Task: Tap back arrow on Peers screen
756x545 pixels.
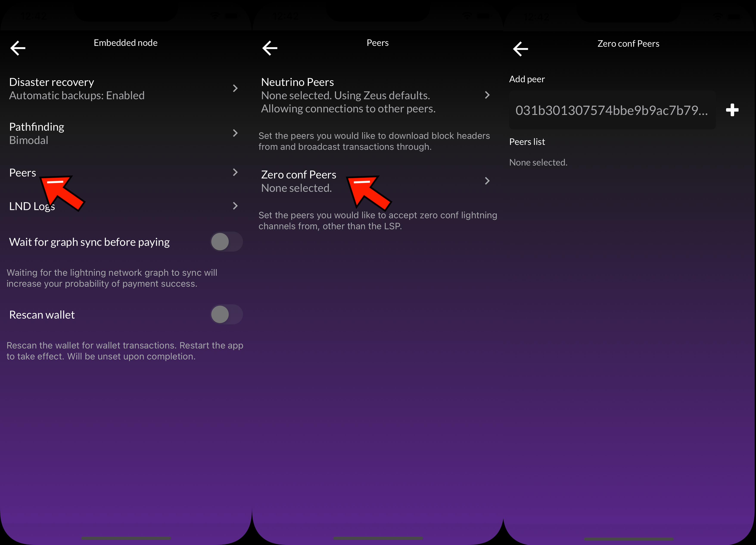Action: click(x=270, y=48)
